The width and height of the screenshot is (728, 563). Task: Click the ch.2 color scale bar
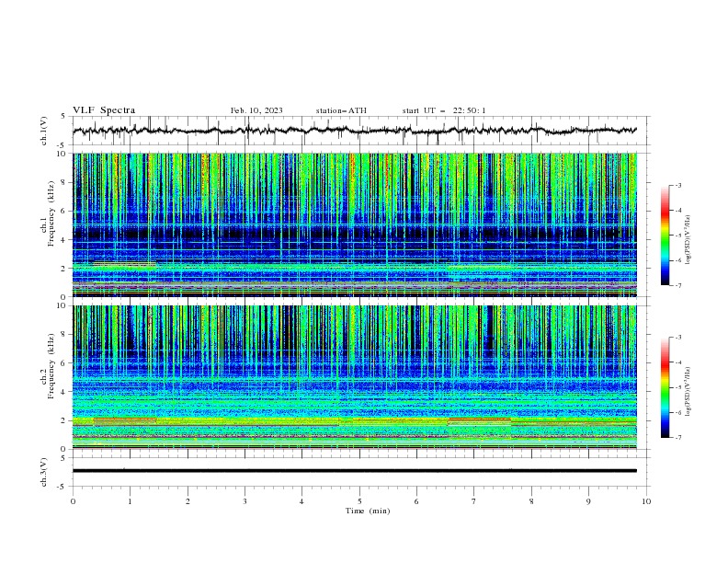click(665, 387)
